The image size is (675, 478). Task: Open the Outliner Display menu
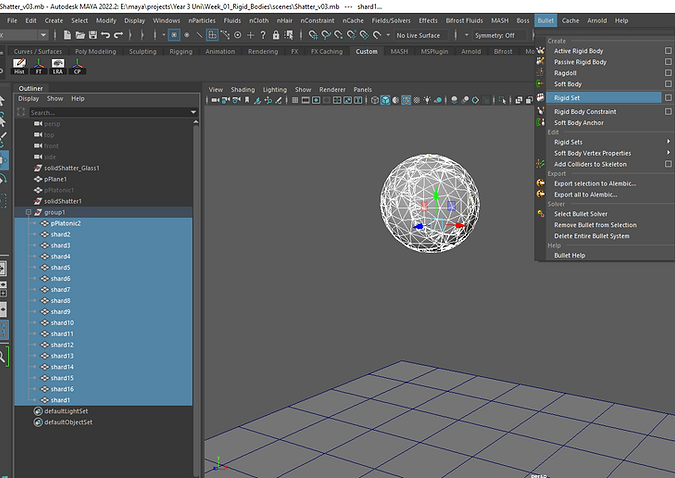[x=28, y=99]
